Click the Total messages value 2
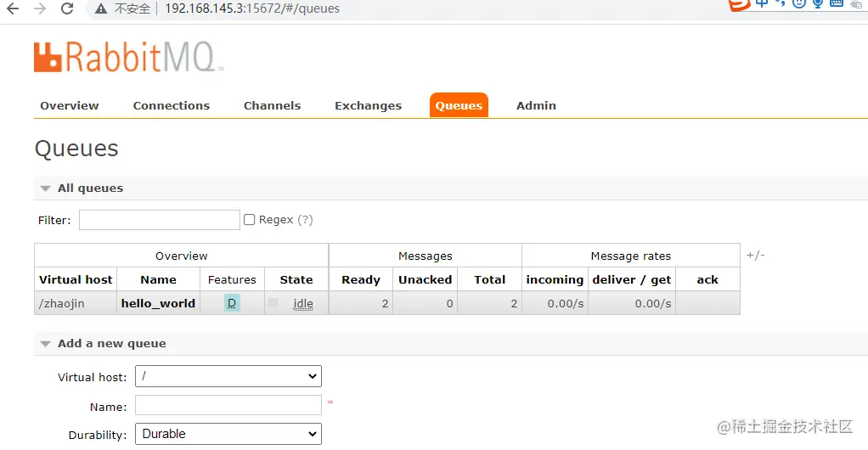 pyautogui.click(x=514, y=303)
